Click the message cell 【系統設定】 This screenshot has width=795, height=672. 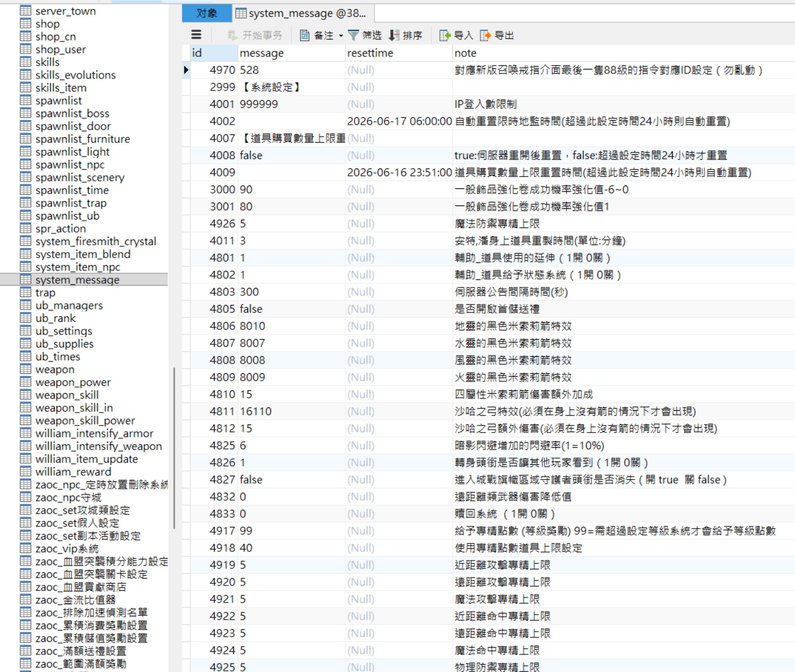pos(292,87)
